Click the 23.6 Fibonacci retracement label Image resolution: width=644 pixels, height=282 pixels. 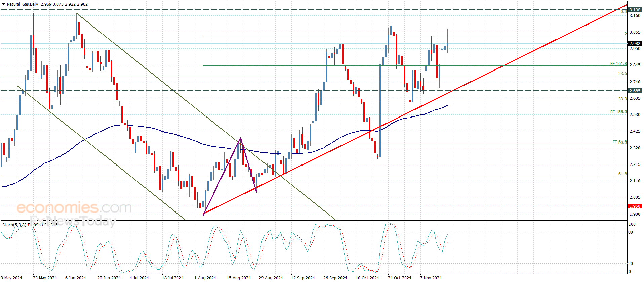tap(622, 74)
